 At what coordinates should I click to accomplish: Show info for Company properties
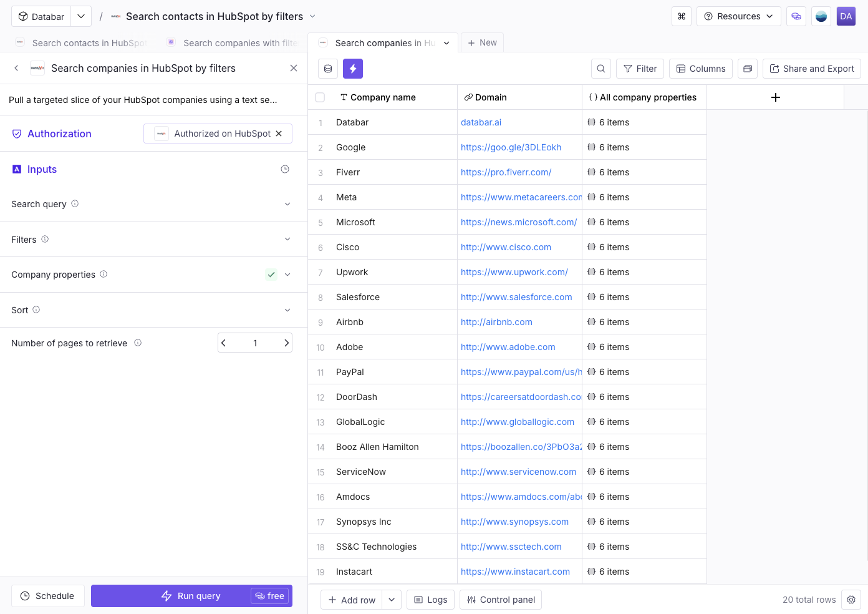pyautogui.click(x=104, y=274)
